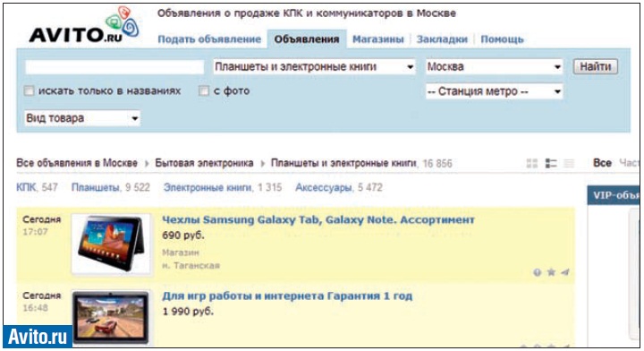Viewport: 644px width, 351px height.
Task: Switch to the 'Магазины' tab
Action: click(x=377, y=39)
